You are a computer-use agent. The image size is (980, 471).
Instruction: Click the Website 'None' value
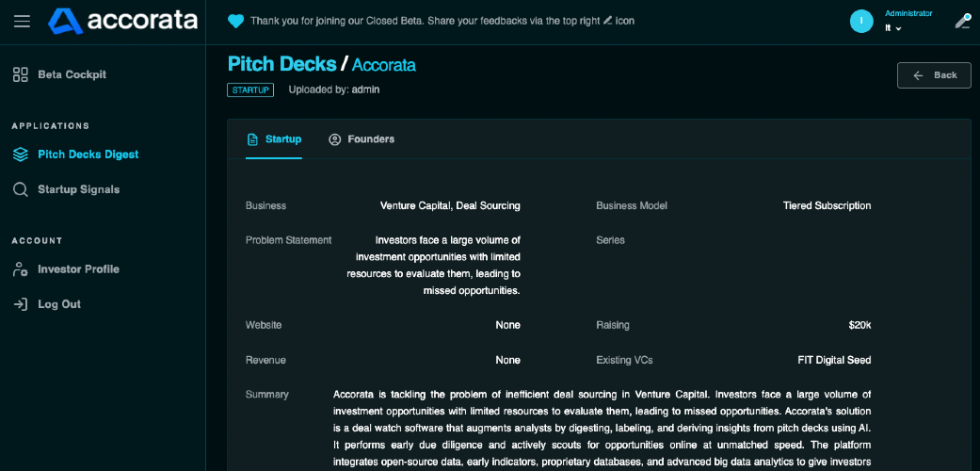click(507, 325)
